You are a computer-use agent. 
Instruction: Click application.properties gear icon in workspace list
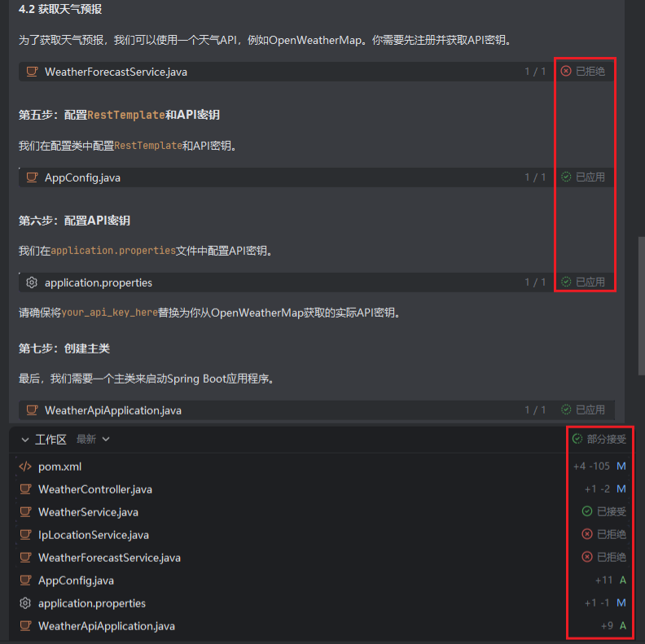25,602
